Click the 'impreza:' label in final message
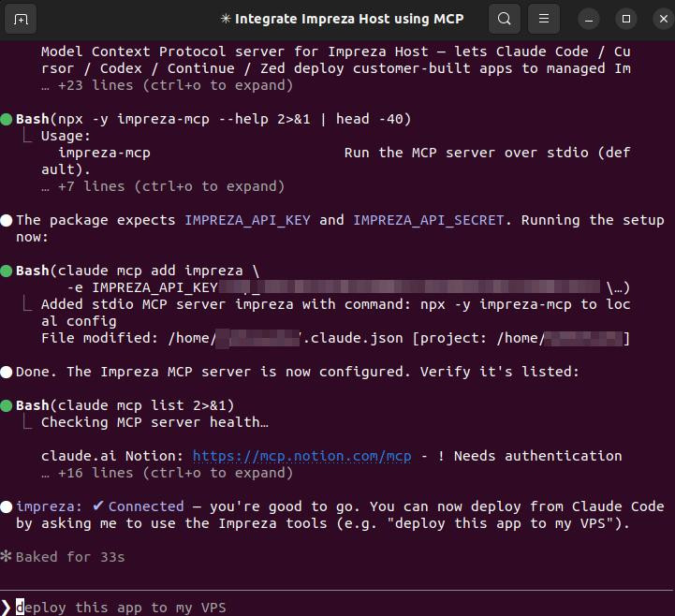 click(49, 506)
